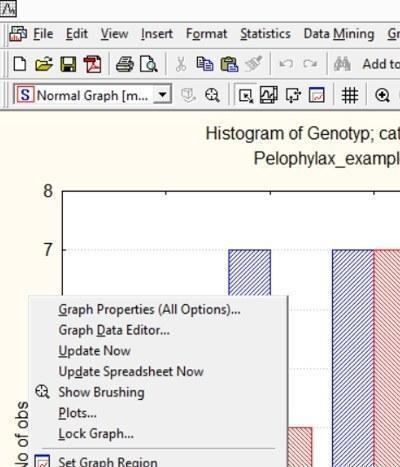Click the dashed selection cursor tool icon

[x=293, y=96]
